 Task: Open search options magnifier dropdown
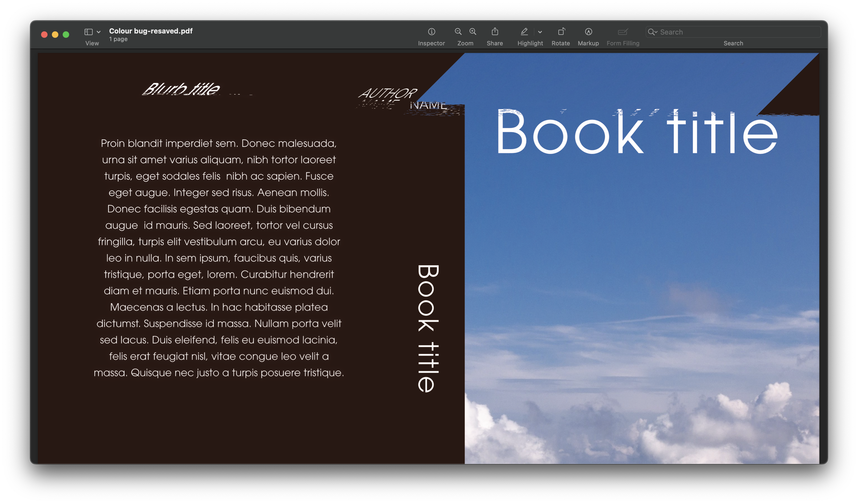[652, 32]
